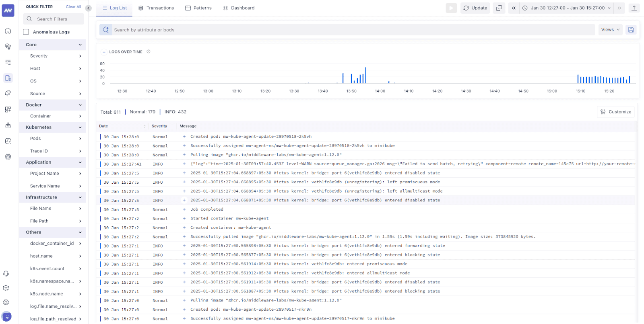
Task: Collapse the Kubernetes filter group
Action: [x=80, y=127]
